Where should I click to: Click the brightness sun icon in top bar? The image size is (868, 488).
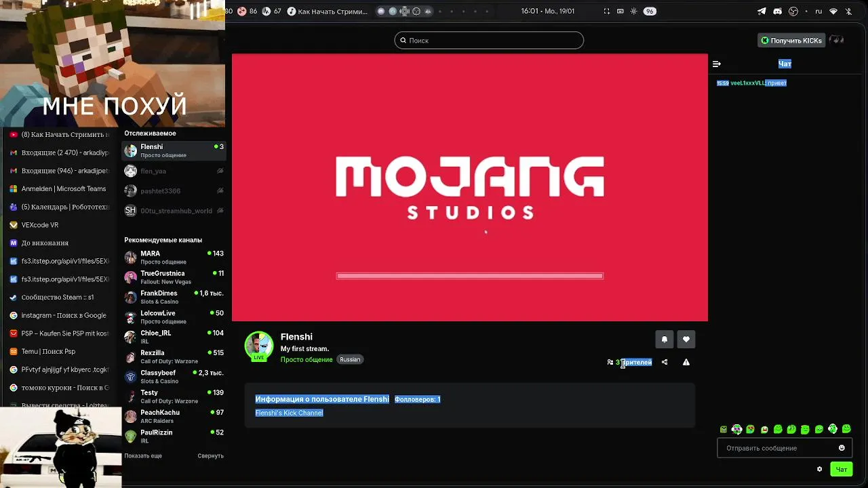[633, 12]
